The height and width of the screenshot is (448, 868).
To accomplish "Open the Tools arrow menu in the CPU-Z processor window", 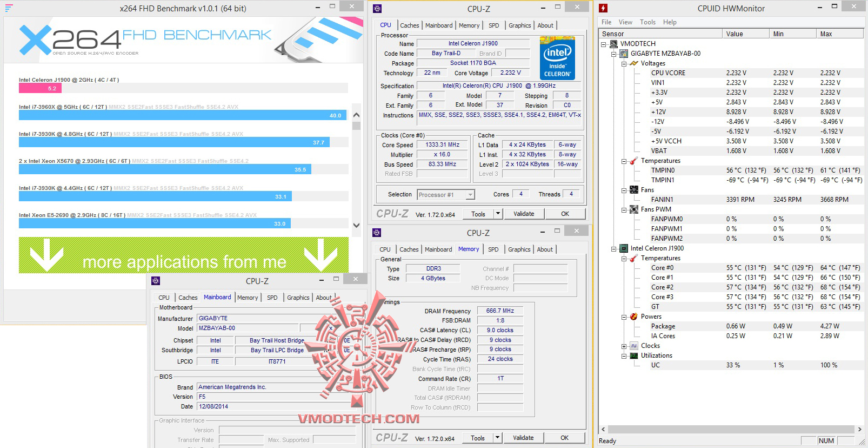I will tap(498, 214).
